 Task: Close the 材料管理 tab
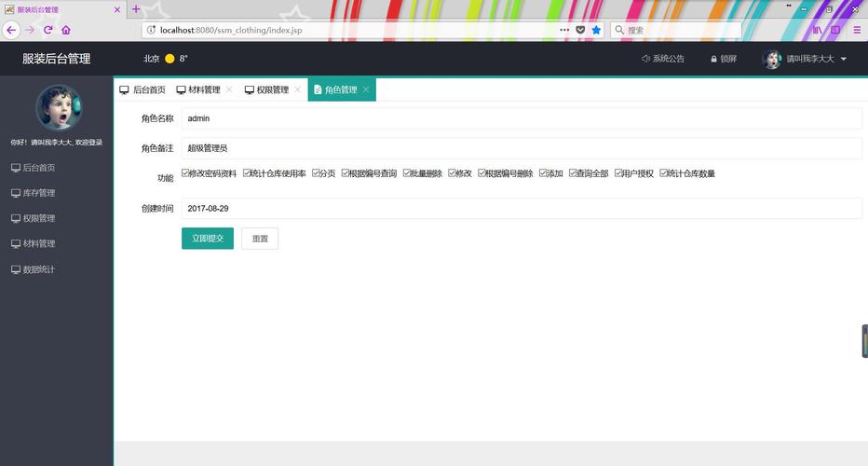229,89
